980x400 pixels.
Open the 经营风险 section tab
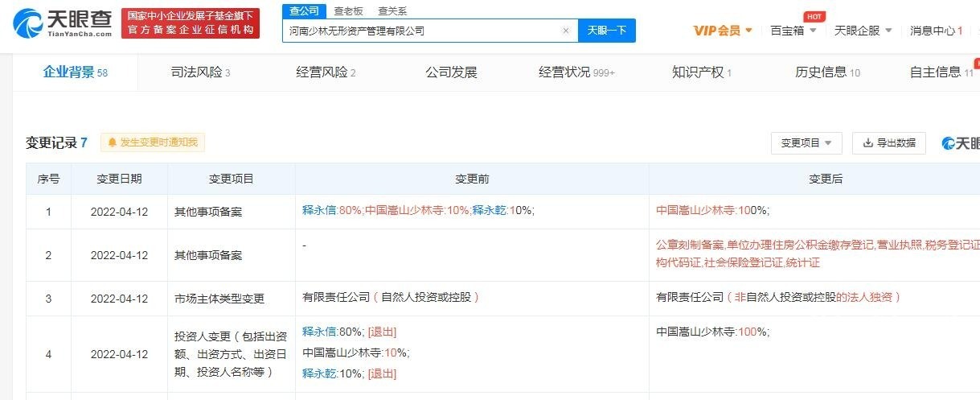pyautogui.click(x=326, y=72)
